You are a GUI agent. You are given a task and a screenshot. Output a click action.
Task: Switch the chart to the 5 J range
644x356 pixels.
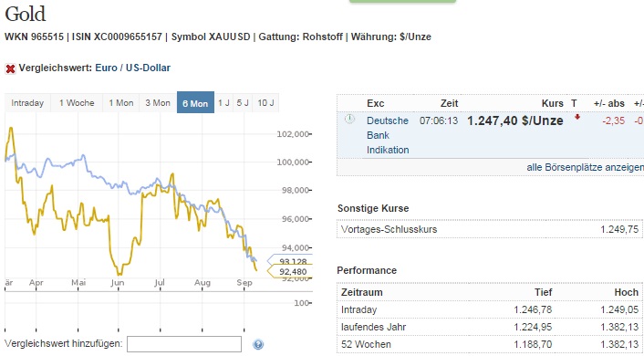point(243,103)
